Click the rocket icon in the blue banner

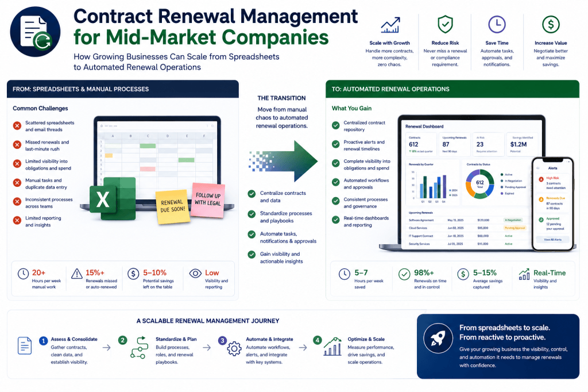(438, 338)
